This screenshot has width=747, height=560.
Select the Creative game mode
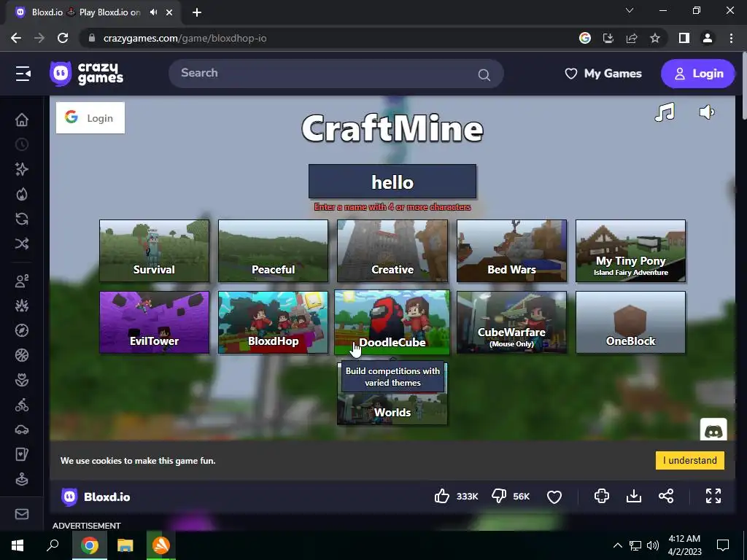[x=392, y=251]
